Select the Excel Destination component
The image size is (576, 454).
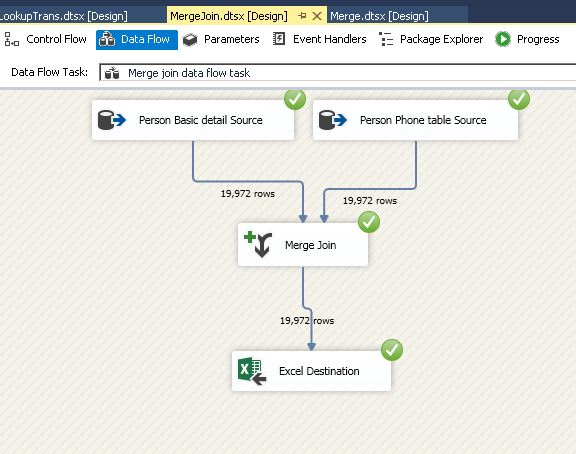311,371
